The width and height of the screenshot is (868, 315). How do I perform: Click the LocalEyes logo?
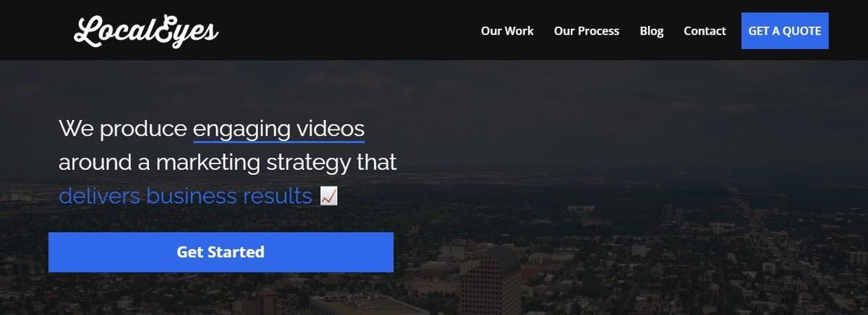tap(145, 31)
